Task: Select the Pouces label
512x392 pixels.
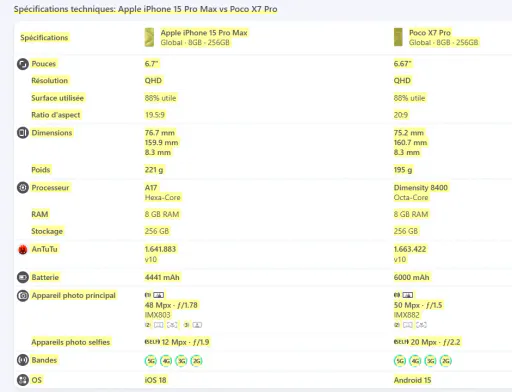Action: point(44,64)
